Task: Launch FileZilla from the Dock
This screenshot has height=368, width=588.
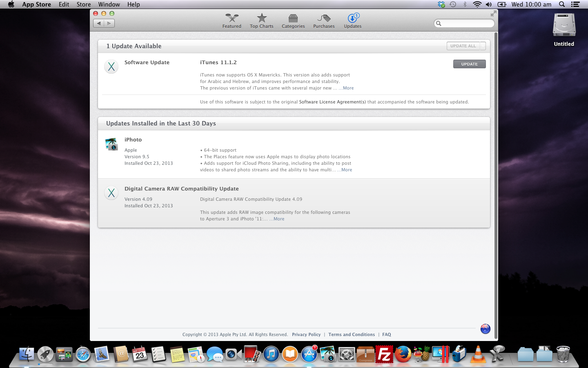Action: point(384,354)
